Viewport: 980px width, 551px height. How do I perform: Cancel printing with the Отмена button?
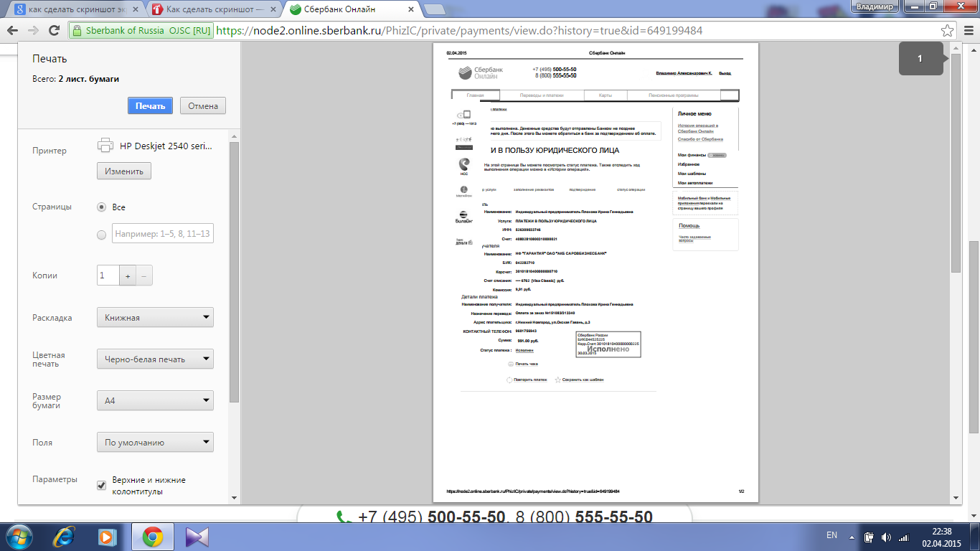click(x=203, y=105)
